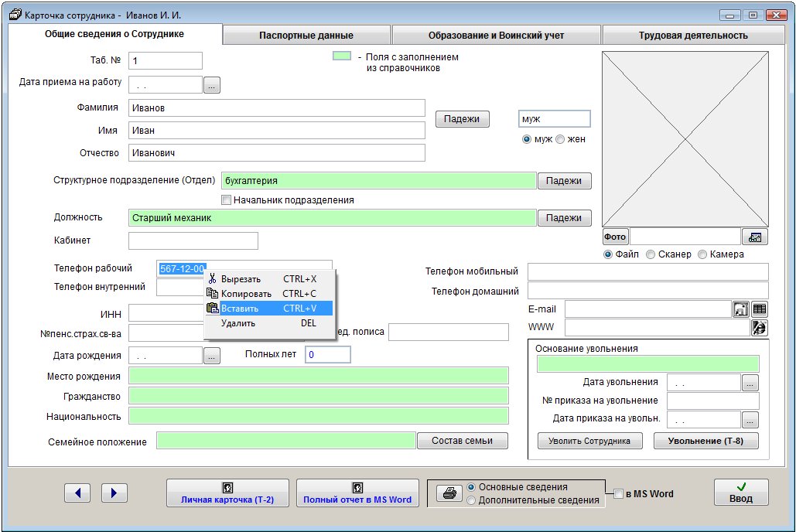Click the printer icon button

point(446,494)
